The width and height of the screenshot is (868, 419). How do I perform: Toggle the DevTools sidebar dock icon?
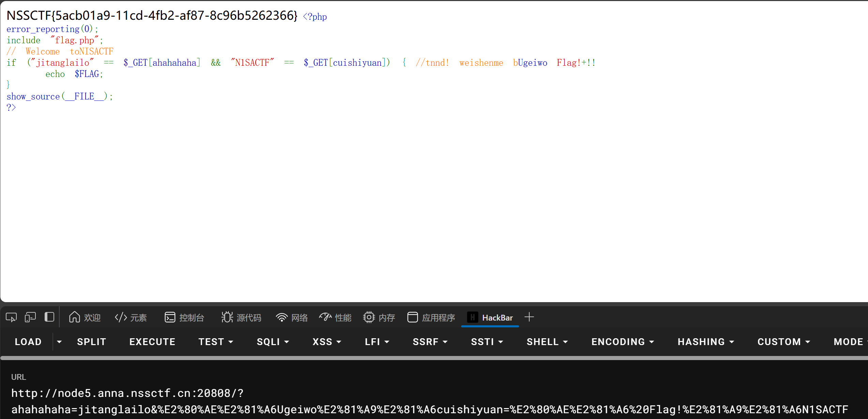[49, 317]
